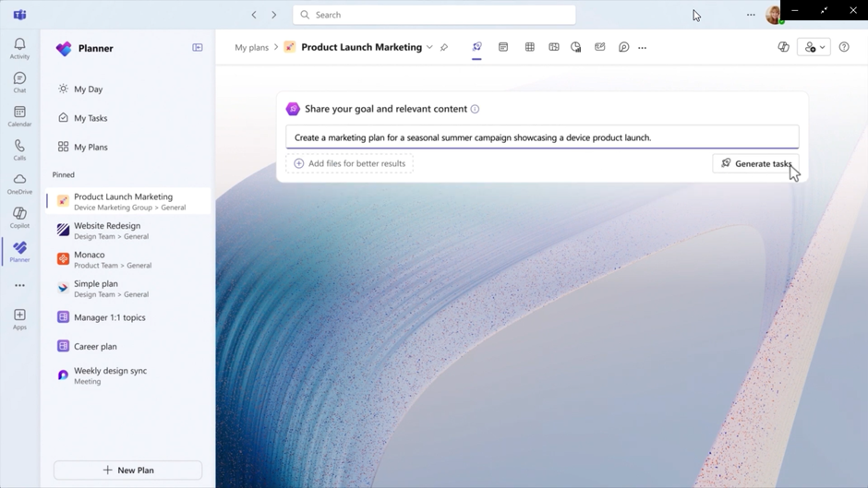Open the plan view tab with the chart-clock icon
The width and height of the screenshot is (868, 488).
point(575,48)
